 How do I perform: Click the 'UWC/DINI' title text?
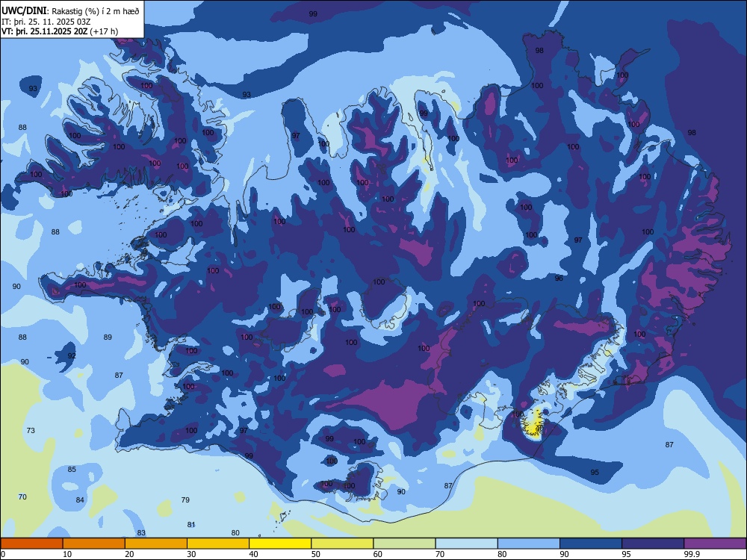pyautogui.click(x=24, y=11)
